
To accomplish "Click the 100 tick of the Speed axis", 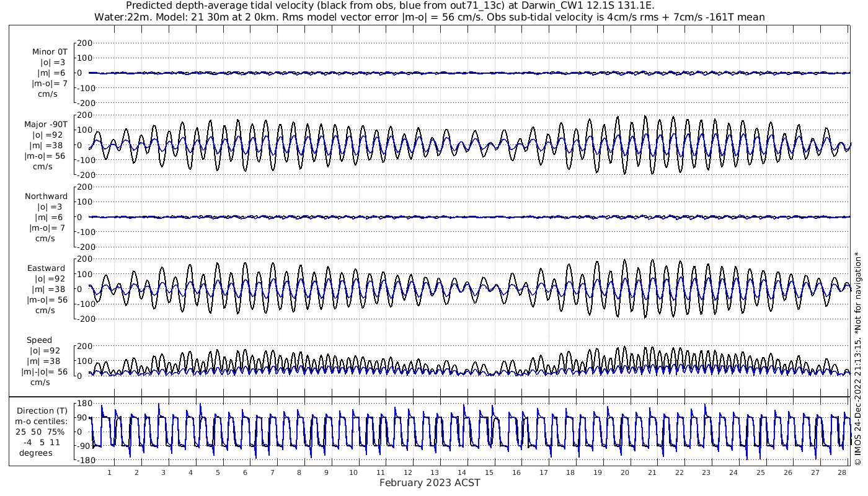I will coord(85,361).
